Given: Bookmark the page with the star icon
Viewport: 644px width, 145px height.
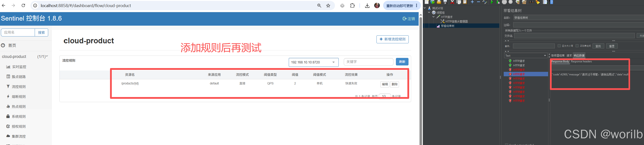Looking at the screenshot, I should coord(328,6).
